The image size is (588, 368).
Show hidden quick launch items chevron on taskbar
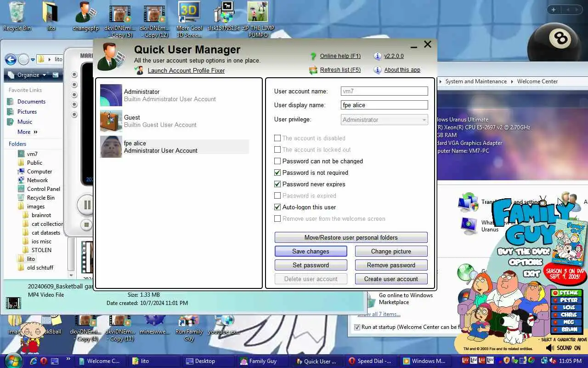(68, 359)
